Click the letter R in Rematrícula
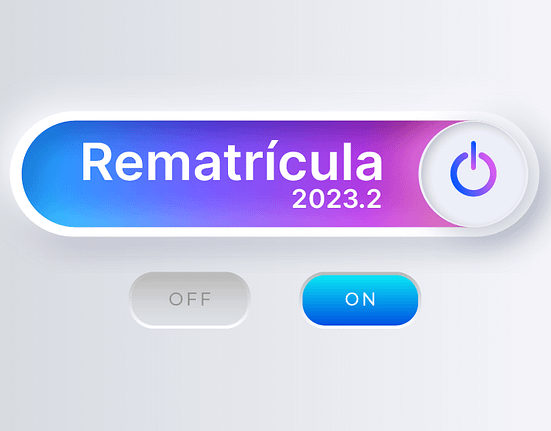Viewport: 551px width, 431px height. click(97, 162)
